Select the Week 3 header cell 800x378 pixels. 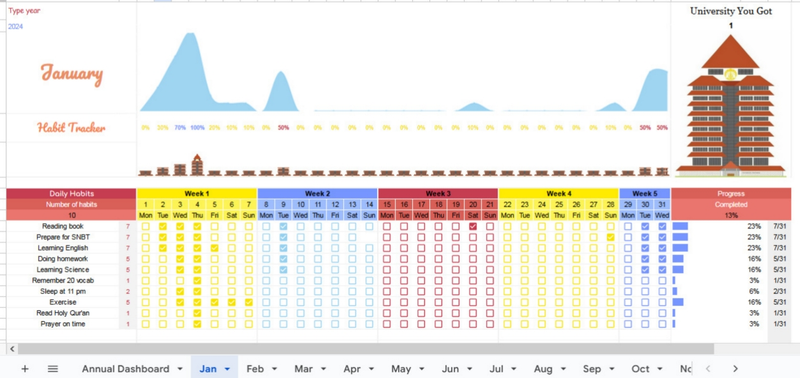438,193
